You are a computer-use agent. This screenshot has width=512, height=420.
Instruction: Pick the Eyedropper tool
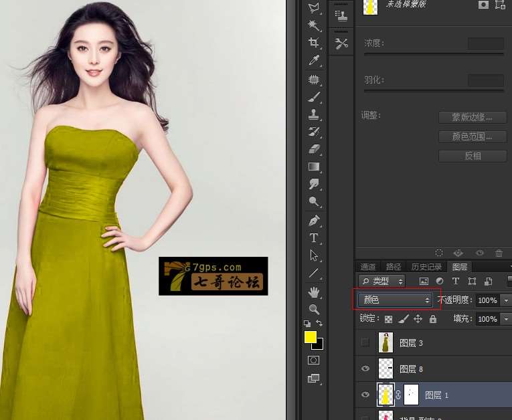click(x=313, y=61)
